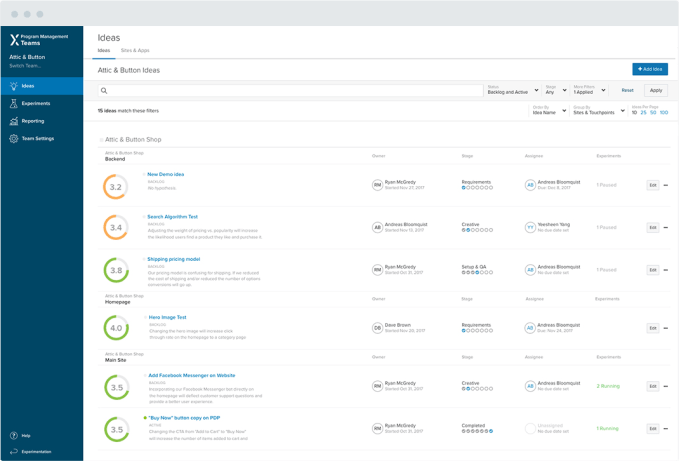Open the Help question mark icon
Screen dimensions: 679x461
pos(14,435)
